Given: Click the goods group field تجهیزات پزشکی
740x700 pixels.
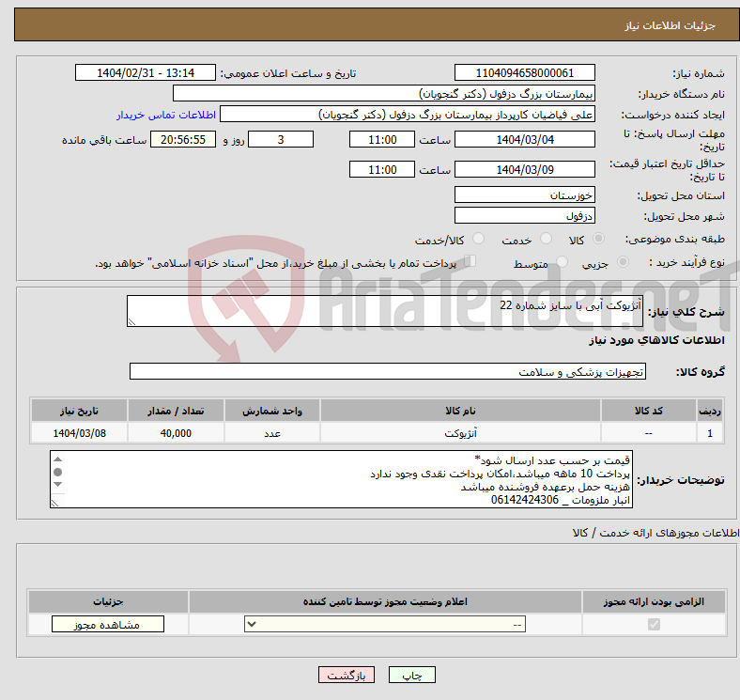Looking at the screenshot, I should (x=388, y=371).
